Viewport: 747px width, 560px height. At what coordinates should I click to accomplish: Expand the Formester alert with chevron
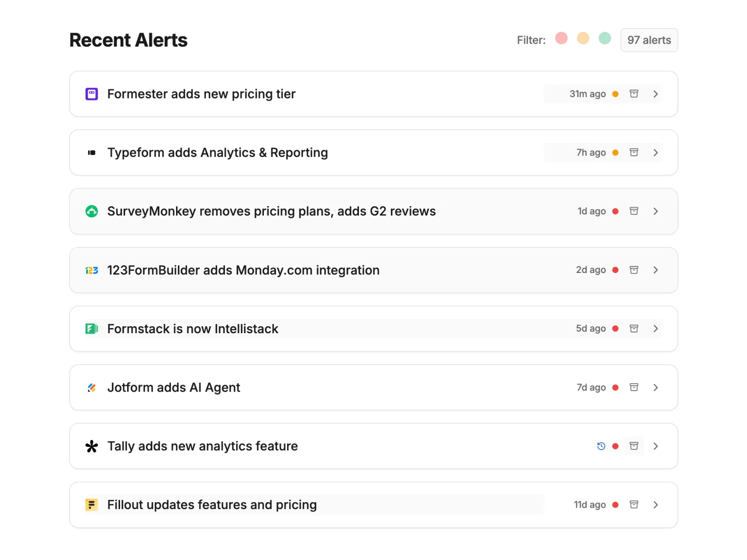(x=655, y=94)
